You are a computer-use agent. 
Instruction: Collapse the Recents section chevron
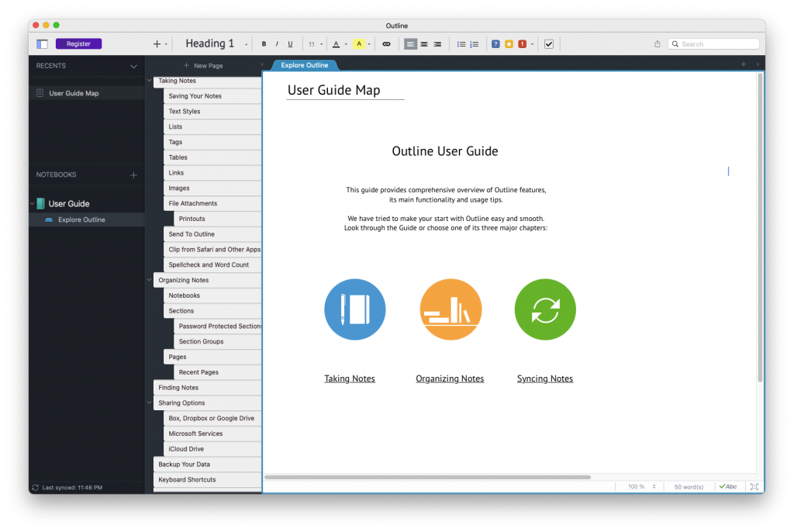tap(133, 67)
